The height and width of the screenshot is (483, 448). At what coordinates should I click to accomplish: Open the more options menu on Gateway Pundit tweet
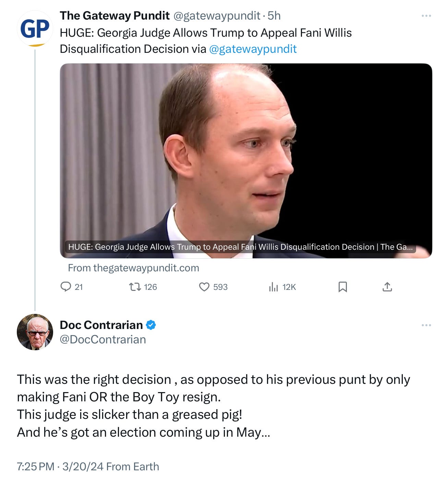click(426, 16)
